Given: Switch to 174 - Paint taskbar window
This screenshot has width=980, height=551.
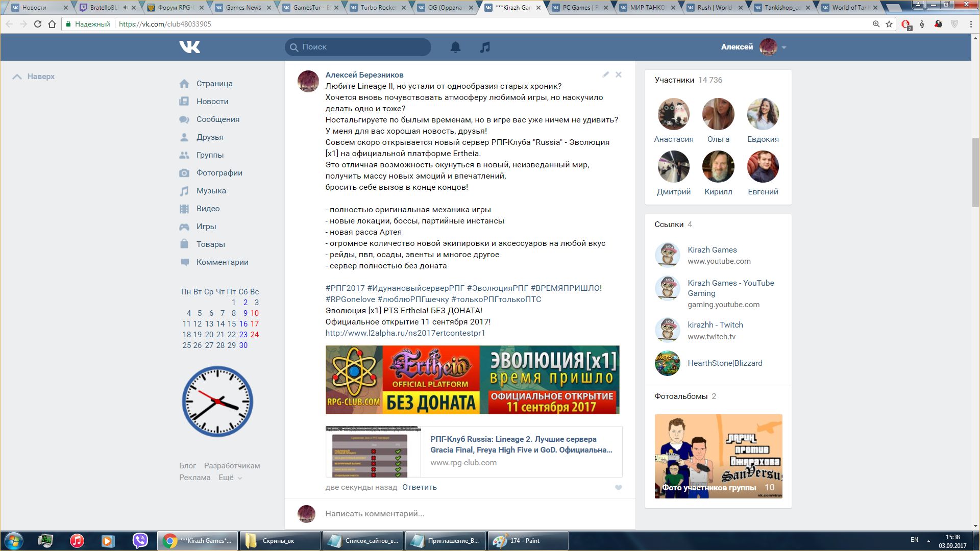Looking at the screenshot, I should (x=528, y=541).
